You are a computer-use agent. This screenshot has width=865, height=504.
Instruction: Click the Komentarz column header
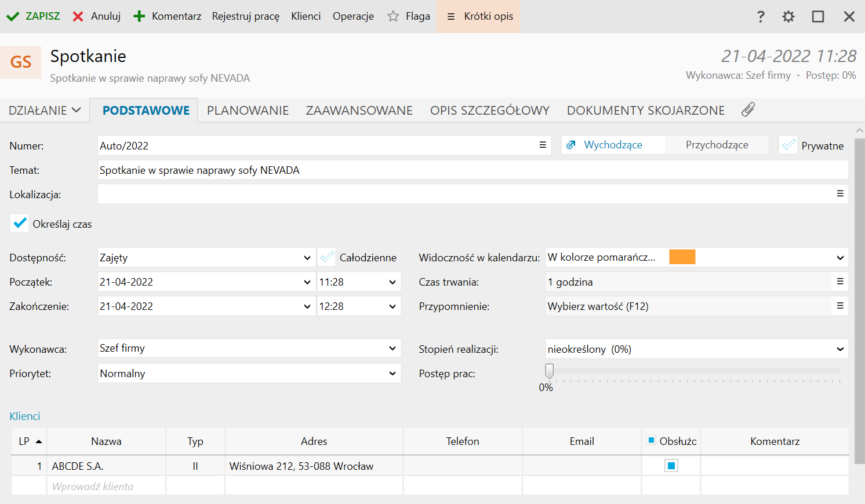click(775, 441)
